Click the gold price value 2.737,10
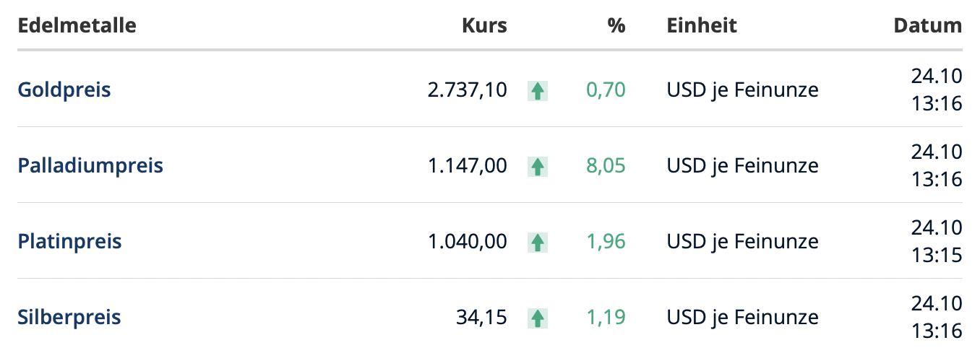The image size is (980, 348). (x=468, y=90)
